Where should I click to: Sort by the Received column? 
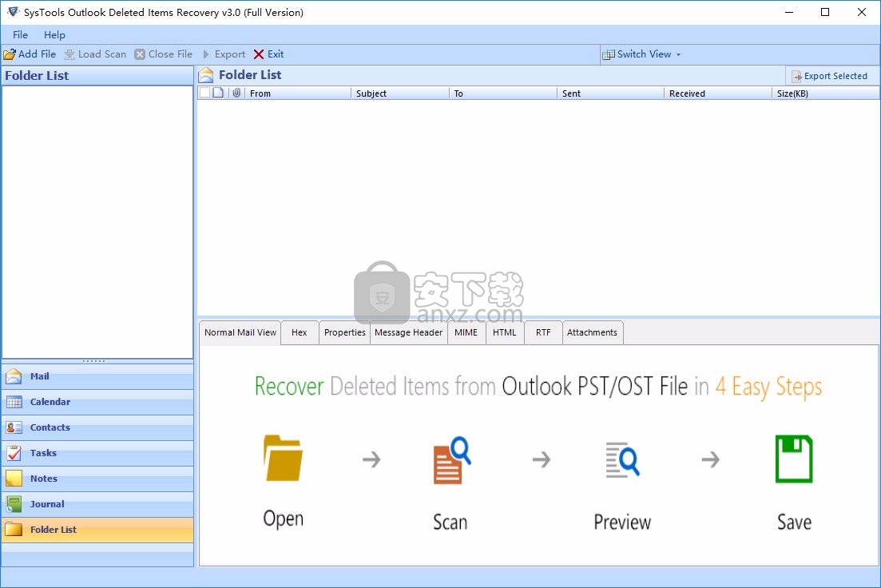pos(717,93)
